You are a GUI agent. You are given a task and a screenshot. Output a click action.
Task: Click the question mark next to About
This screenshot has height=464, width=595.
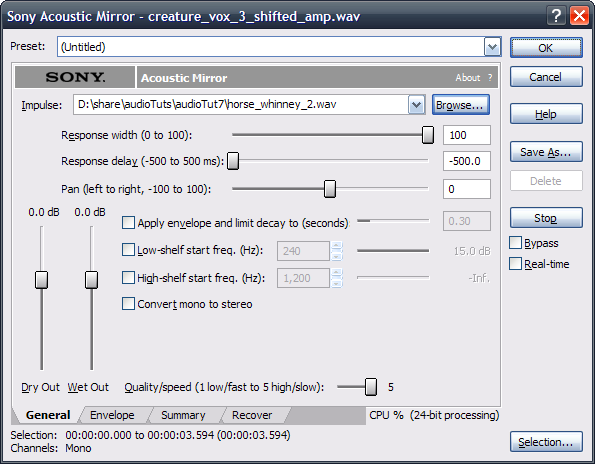click(x=490, y=77)
